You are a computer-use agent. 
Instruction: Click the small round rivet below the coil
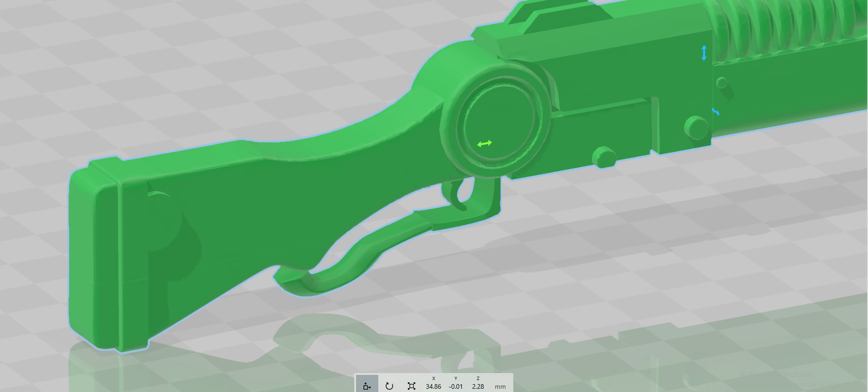tap(721, 83)
